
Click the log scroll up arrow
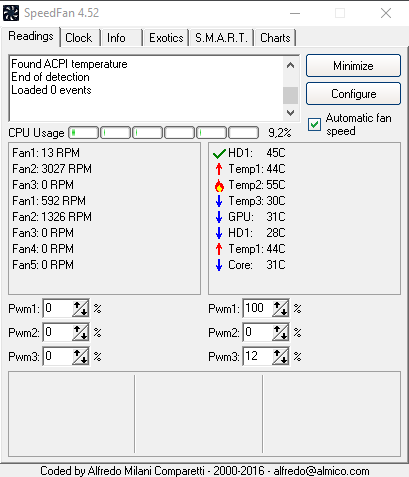click(x=290, y=65)
